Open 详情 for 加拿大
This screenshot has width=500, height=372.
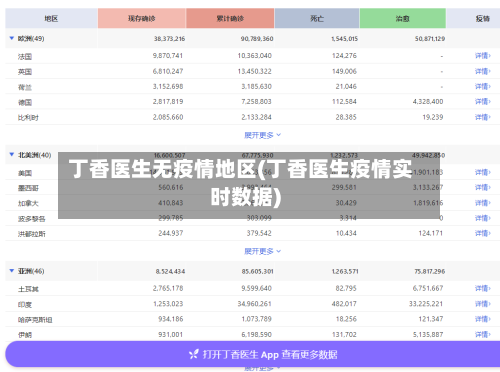pyautogui.click(x=483, y=203)
